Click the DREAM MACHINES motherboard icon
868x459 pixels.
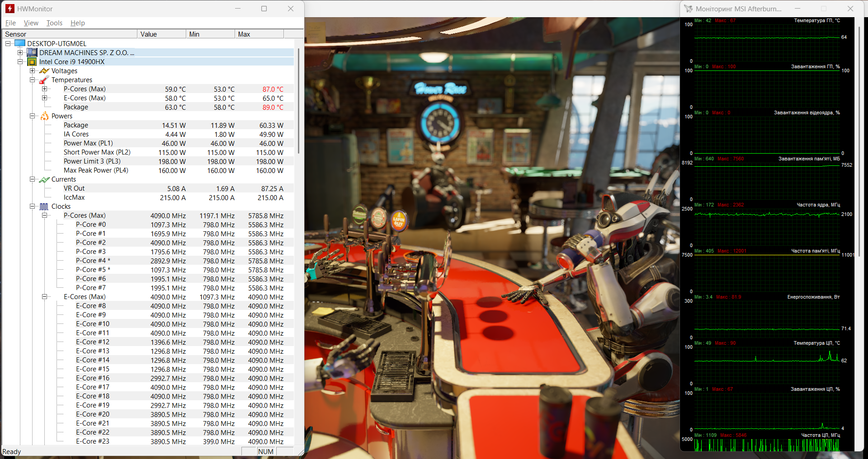pos(32,52)
